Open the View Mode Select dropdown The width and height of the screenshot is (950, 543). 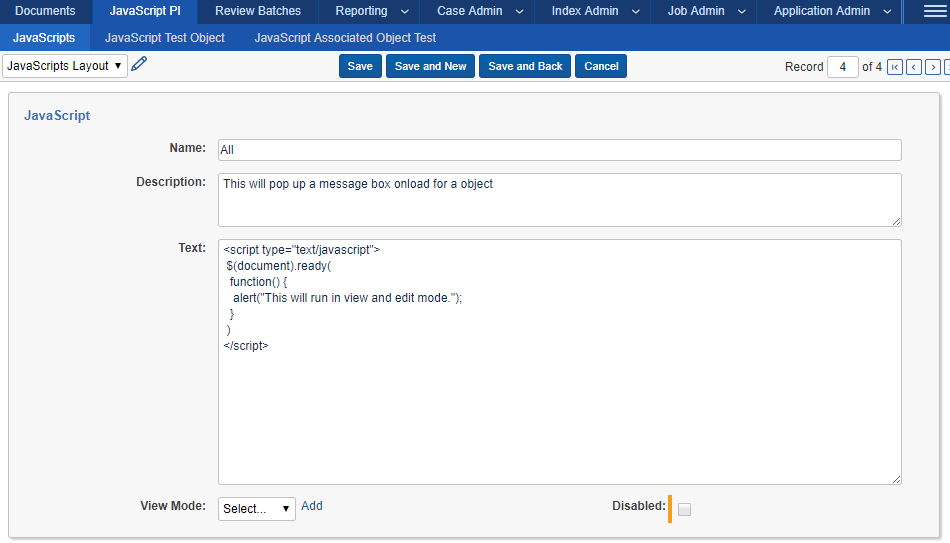pyautogui.click(x=256, y=508)
